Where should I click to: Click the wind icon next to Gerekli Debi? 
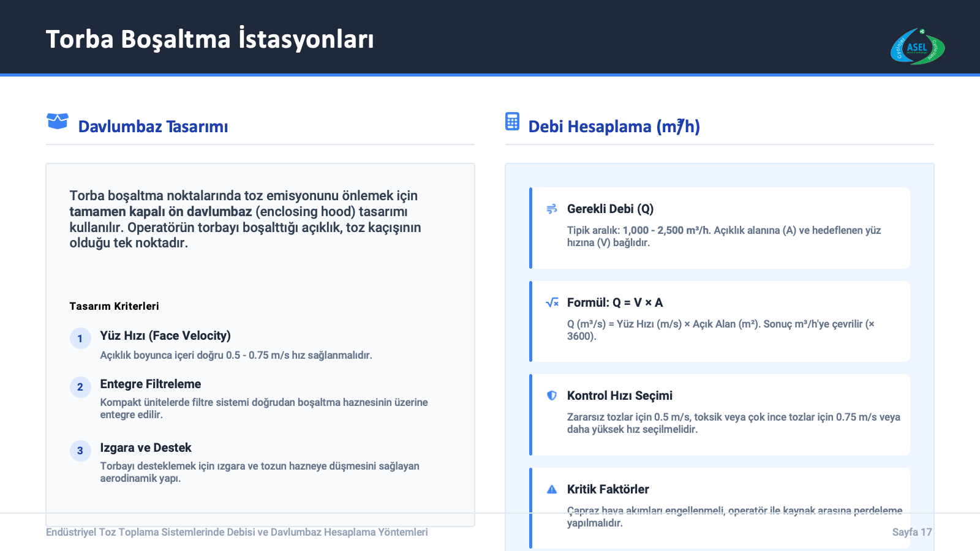[552, 209]
